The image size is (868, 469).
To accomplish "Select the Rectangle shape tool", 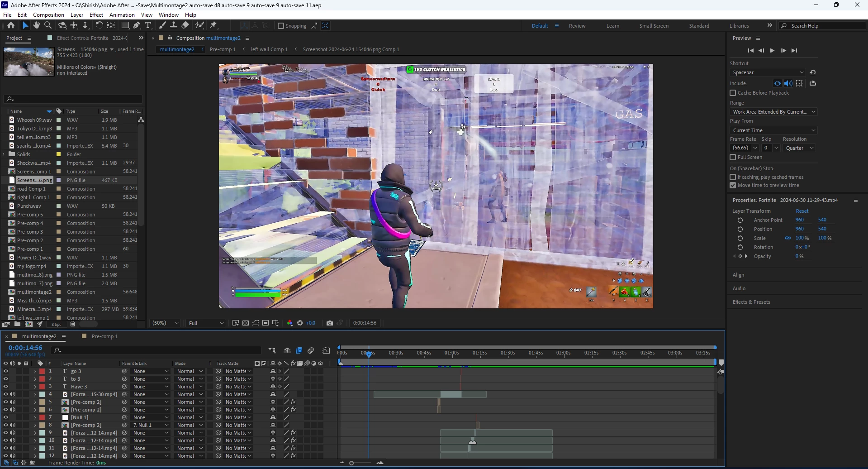I will coord(125,25).
